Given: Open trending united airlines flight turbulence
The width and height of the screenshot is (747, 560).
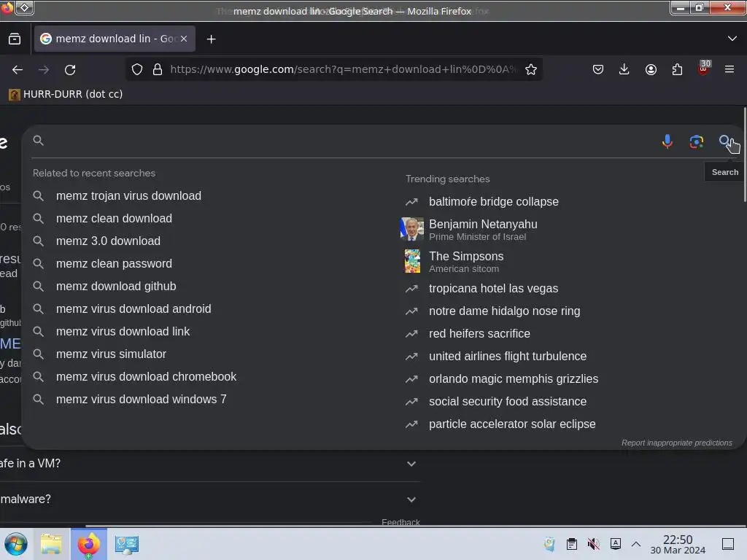Looking at the screenshot, I should click(x=508, y=357).
